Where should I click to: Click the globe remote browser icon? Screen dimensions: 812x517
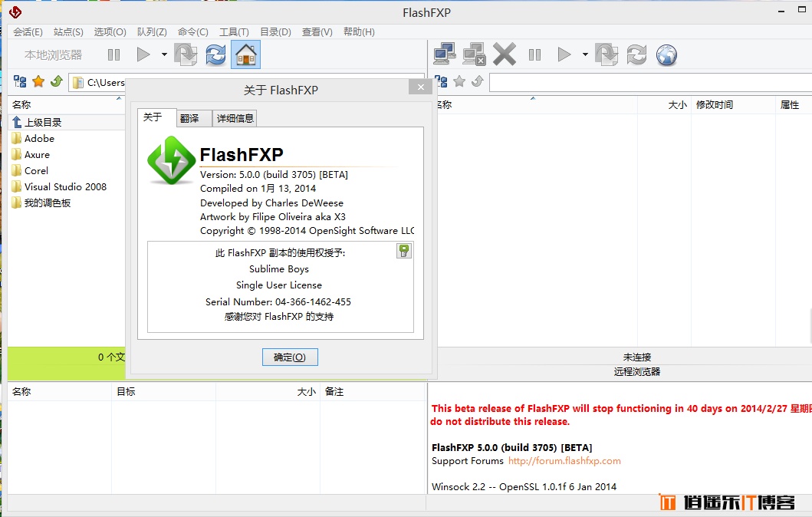point(666,54)
